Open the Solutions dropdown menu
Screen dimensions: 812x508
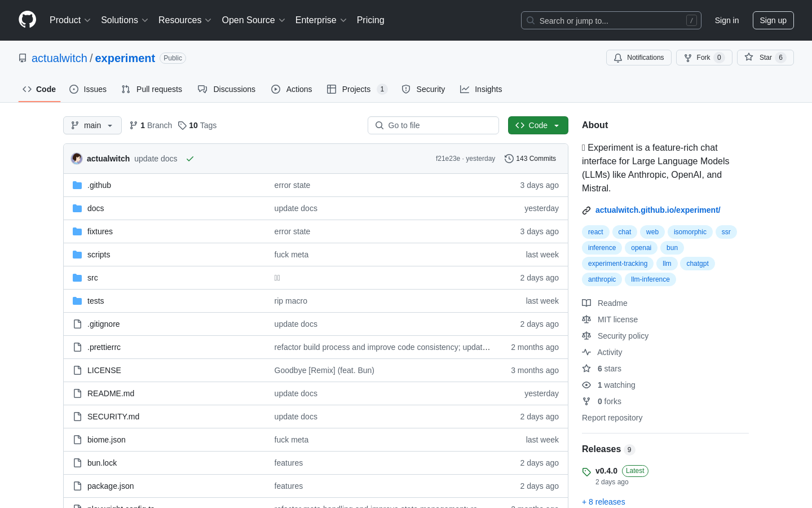(125, 20)
